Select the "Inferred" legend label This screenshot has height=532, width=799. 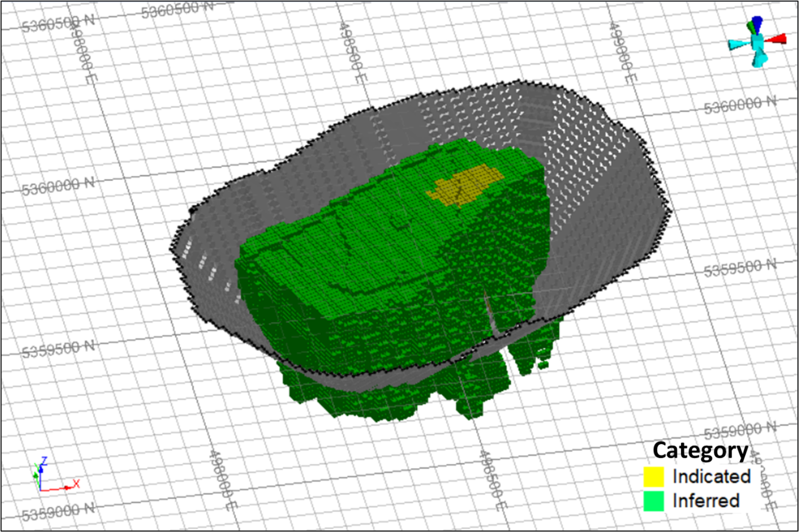(x=706, y=501)
